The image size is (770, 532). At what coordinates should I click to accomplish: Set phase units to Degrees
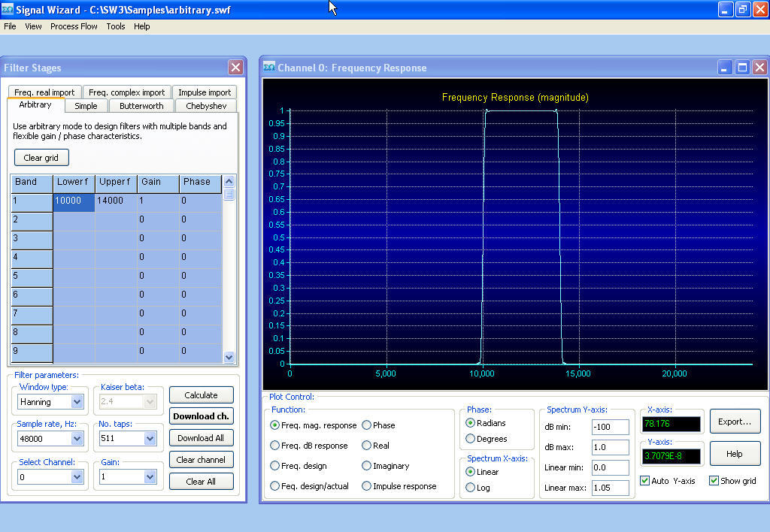point(471,439)
